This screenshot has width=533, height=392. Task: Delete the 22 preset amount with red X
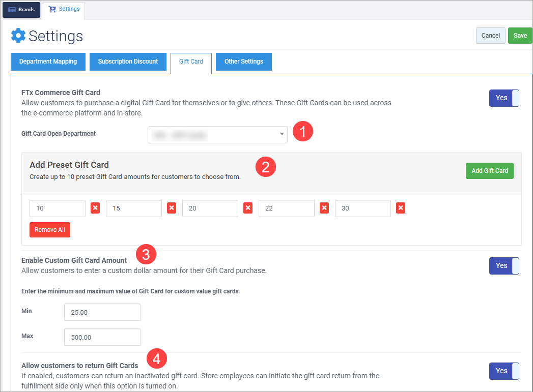click(324, 208)
